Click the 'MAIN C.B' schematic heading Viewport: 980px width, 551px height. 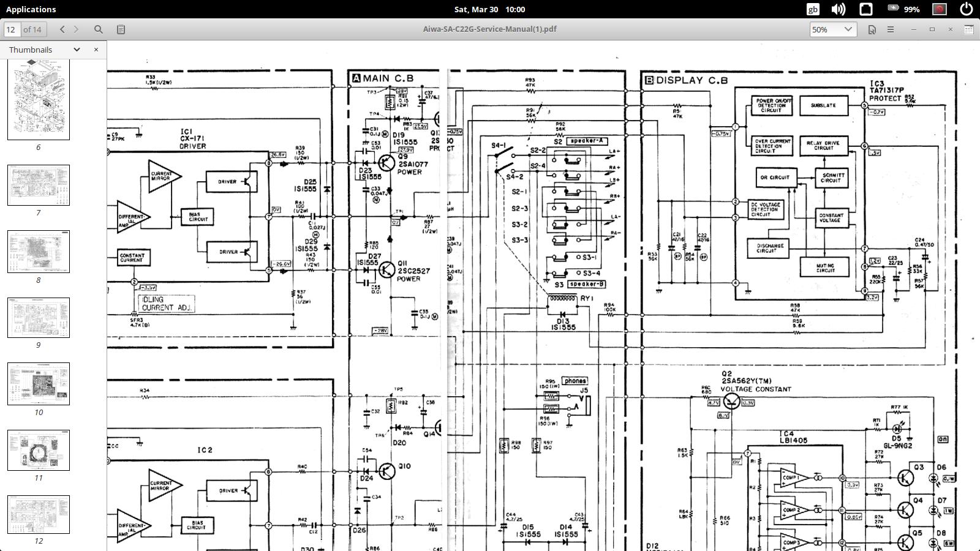[388, 78]
